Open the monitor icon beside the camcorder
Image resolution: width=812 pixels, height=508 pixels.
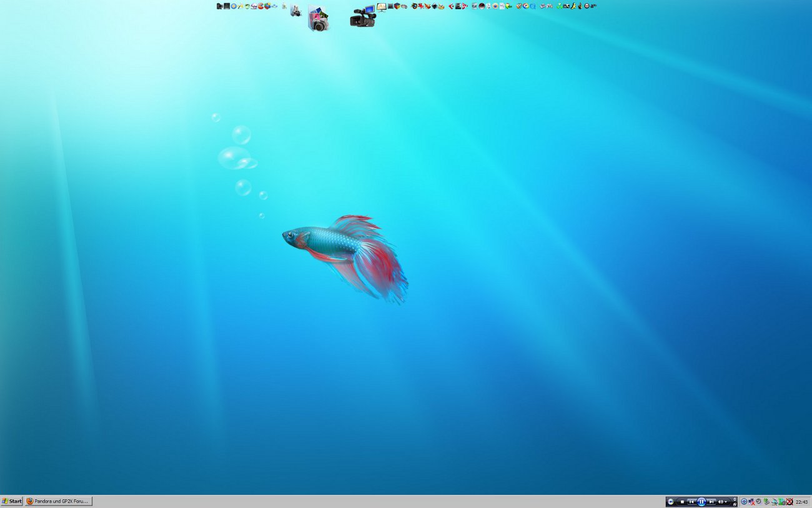pos(381,7)
